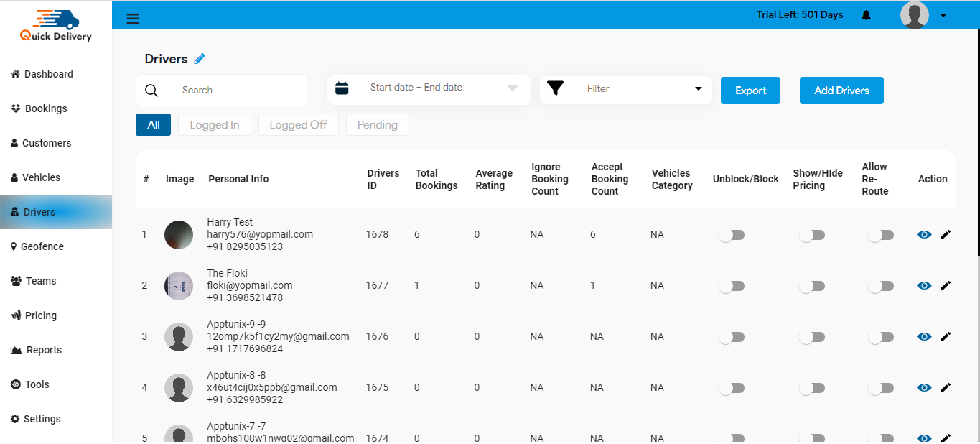Select the Pending tab
Screen dimensions: 980x444
coord(377,124)
